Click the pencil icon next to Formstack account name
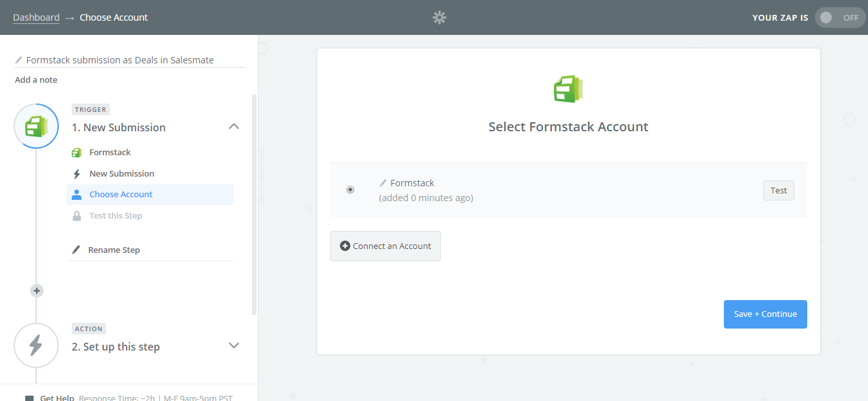The height and width of the screenshot is (401, 868). pyautogui.click(x=383, y=183)
